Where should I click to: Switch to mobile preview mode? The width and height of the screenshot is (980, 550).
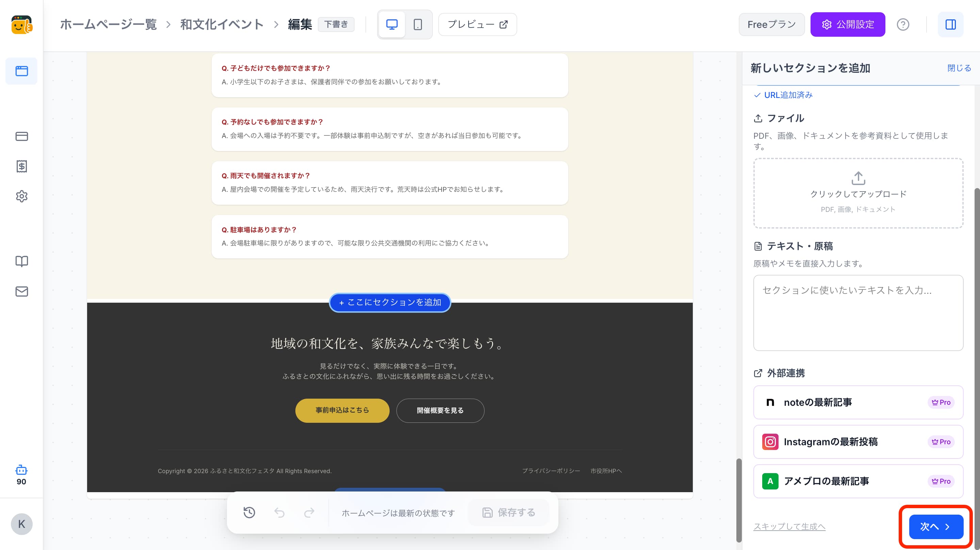[418, 25]
